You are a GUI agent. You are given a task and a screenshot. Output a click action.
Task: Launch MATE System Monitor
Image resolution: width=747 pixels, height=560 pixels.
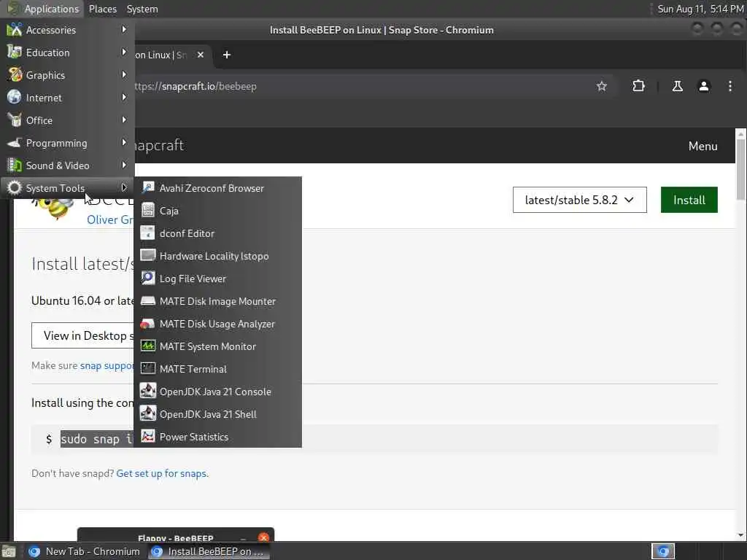(x=217, y=346)
